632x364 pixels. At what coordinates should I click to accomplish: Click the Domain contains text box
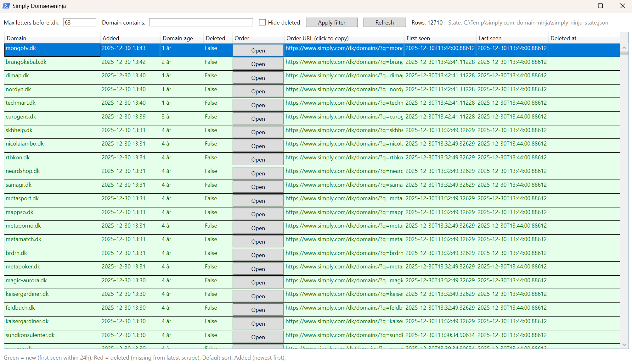201,22
